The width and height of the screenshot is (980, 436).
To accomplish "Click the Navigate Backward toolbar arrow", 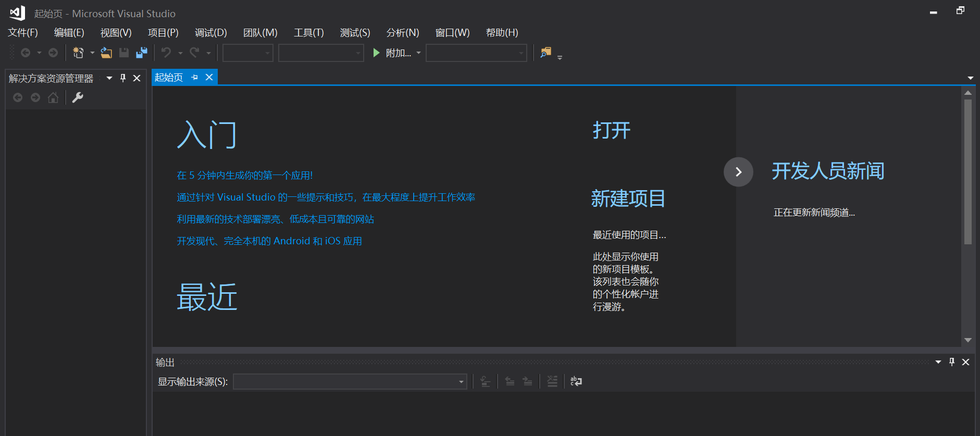I will [x=25, y=53].
